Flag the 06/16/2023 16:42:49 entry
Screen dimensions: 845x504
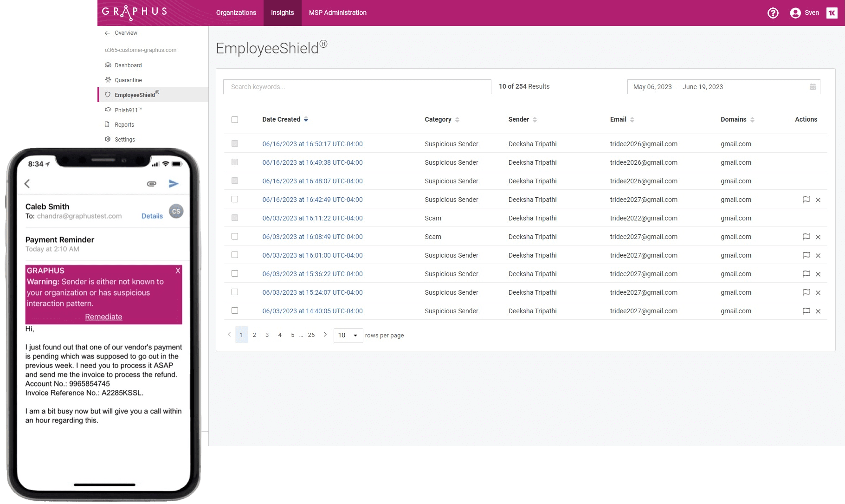pyautogui.click(x=806, y=200)
